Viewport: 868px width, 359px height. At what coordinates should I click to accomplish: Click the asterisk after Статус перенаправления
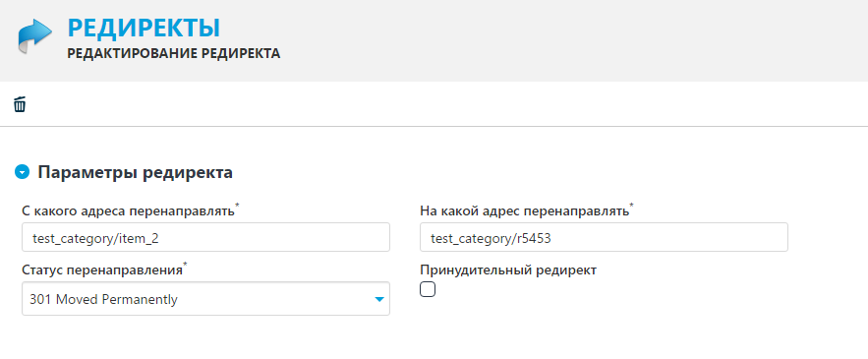coord(186,265)
